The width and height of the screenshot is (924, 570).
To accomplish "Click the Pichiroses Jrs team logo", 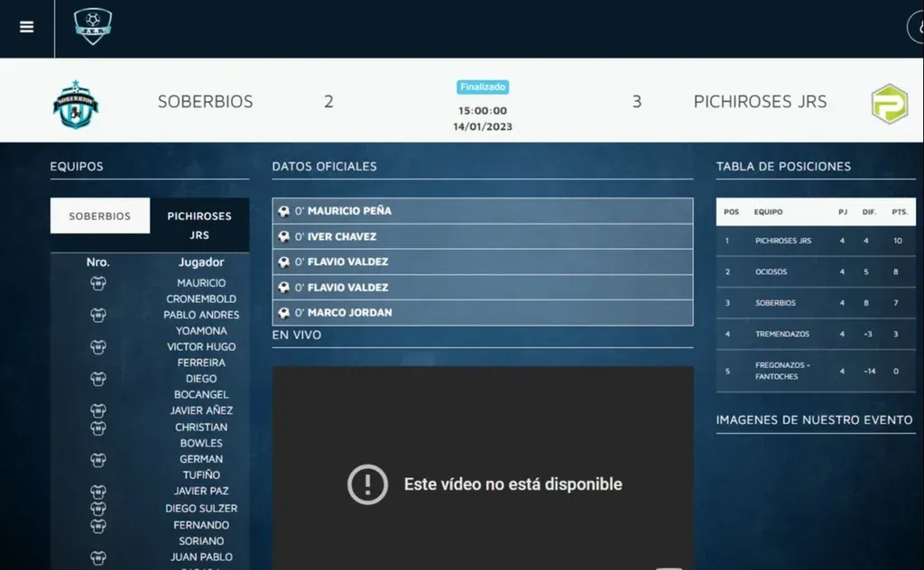I will click(888, 104).
